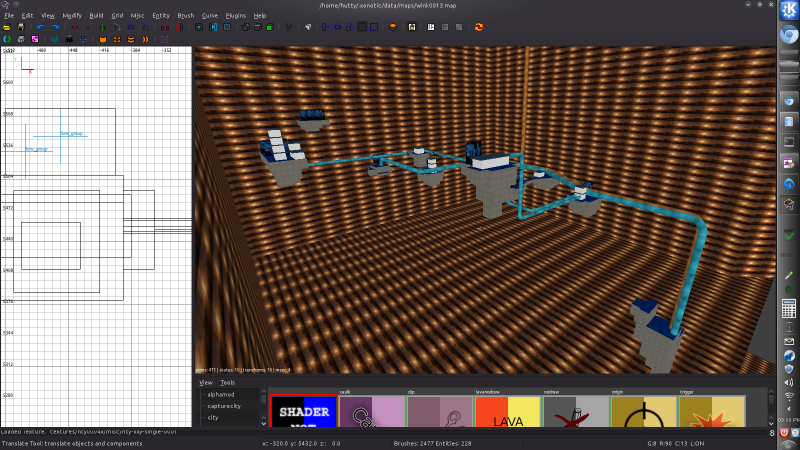The height and width of the screenshot is (450, 800).
Task: Select the trigger texture thumbnail
Action: click(711, 416)
